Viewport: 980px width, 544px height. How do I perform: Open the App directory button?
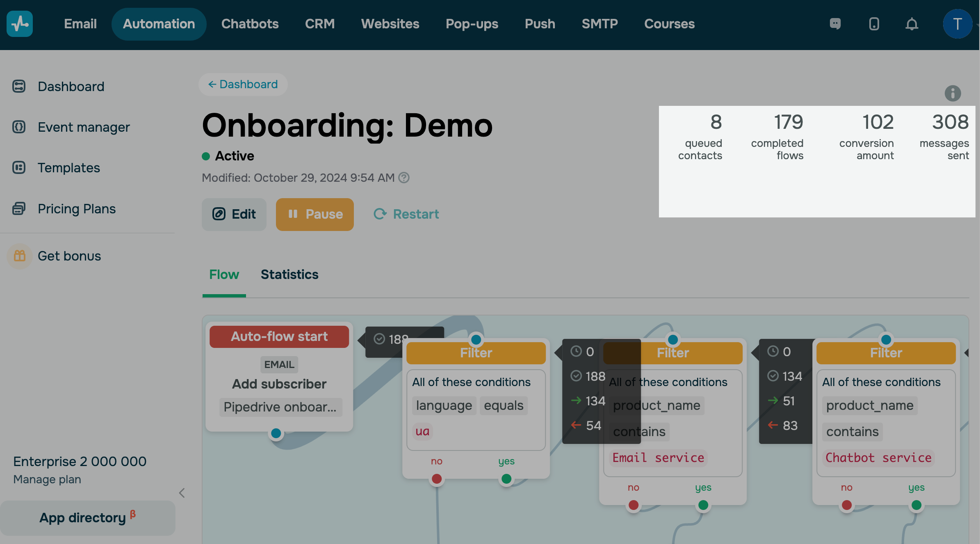(87, 518)
